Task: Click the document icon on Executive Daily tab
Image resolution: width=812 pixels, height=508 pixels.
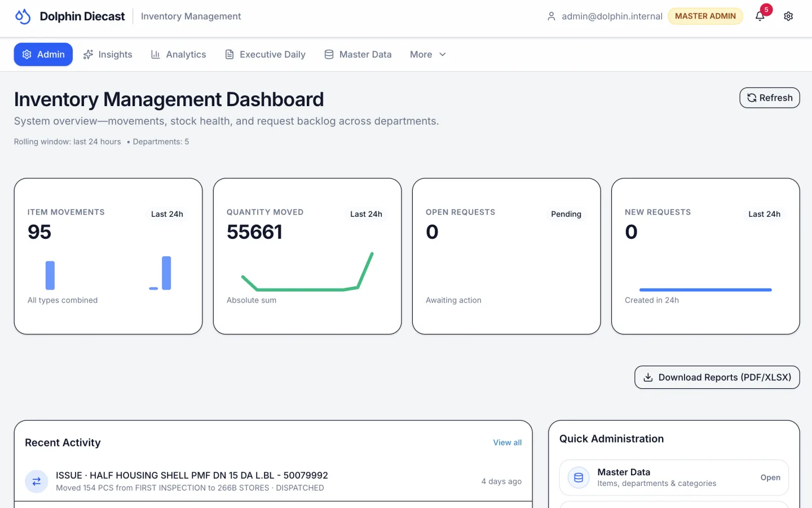Action: point(230,54)
